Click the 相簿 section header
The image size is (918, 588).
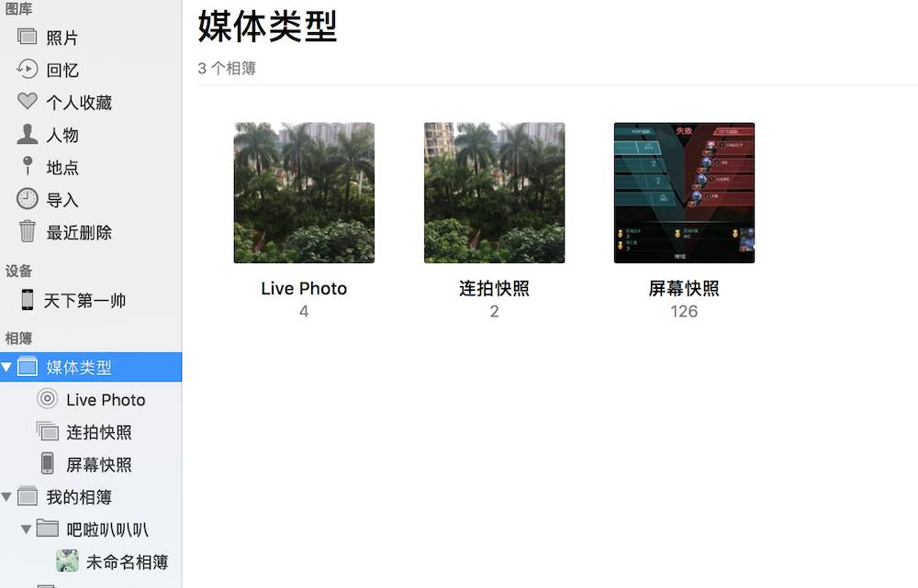click(x=18, y=338)
